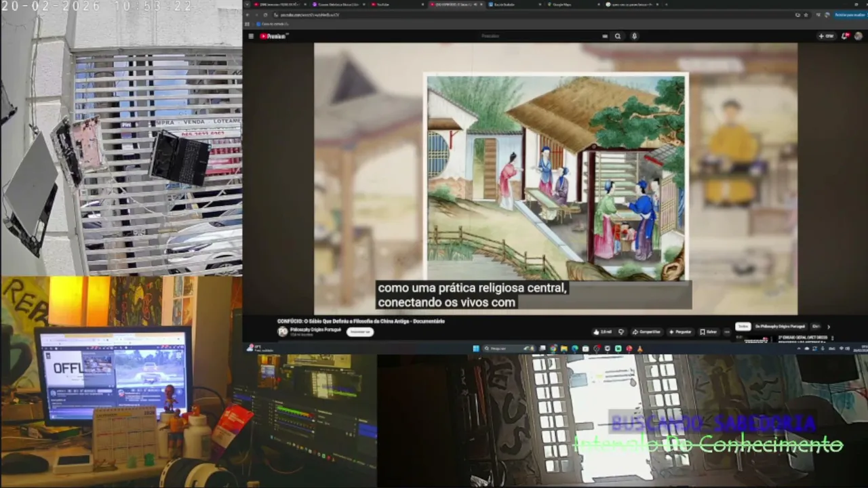Select the Todos filter chip
Image resolution: width=868 pixels, height=488 pixels.
tap(743, 327)
